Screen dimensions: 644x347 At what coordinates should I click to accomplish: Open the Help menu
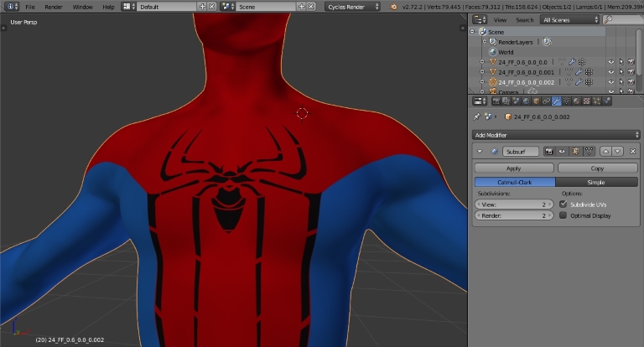click(108, 7)
